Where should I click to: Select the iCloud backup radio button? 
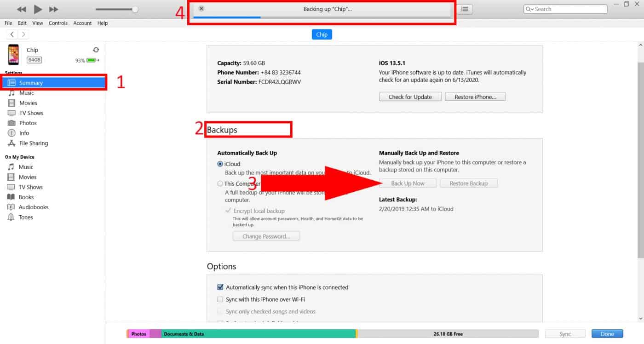[x=220, y=164]
